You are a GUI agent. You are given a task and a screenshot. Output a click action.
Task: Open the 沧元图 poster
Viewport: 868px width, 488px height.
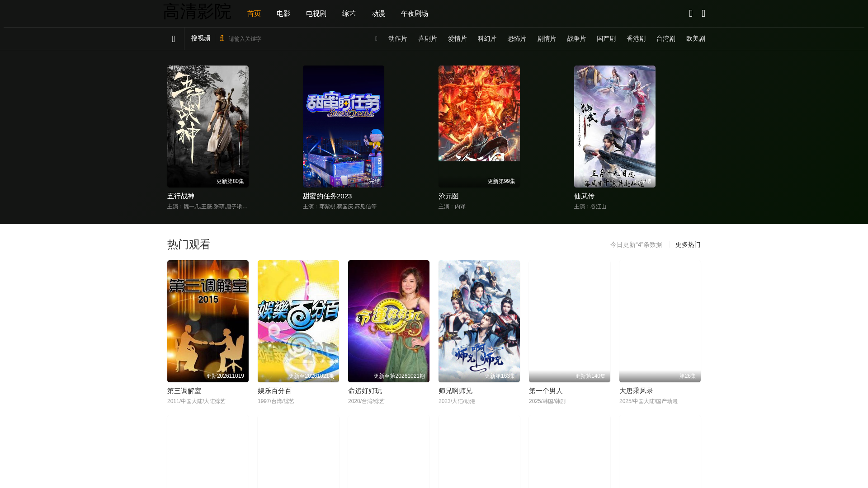[x=479, y=127]
